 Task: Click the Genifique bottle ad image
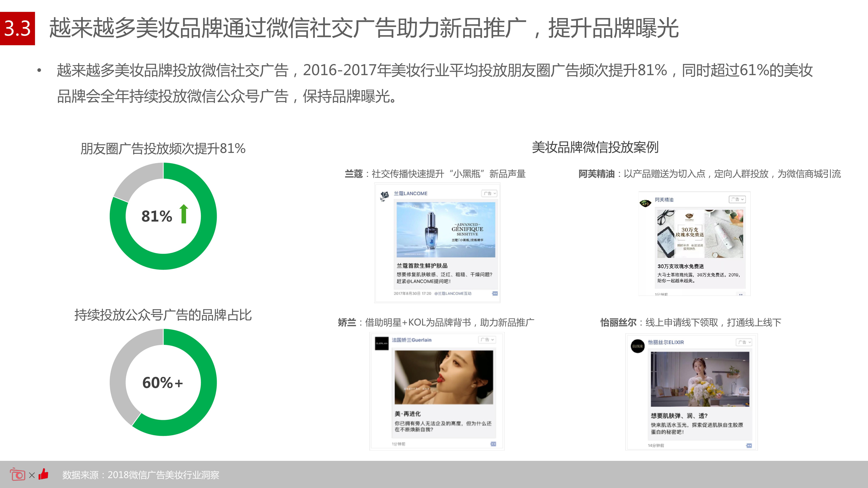pos(445,230)
